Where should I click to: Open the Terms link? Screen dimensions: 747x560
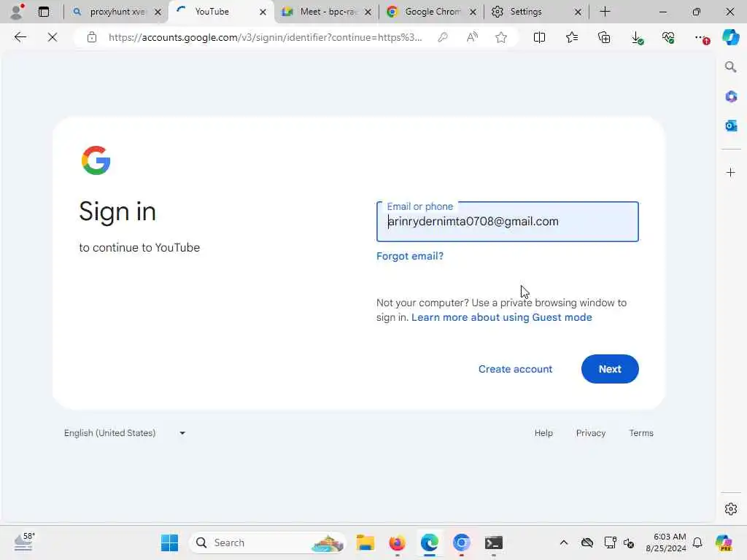pos(641,433)
